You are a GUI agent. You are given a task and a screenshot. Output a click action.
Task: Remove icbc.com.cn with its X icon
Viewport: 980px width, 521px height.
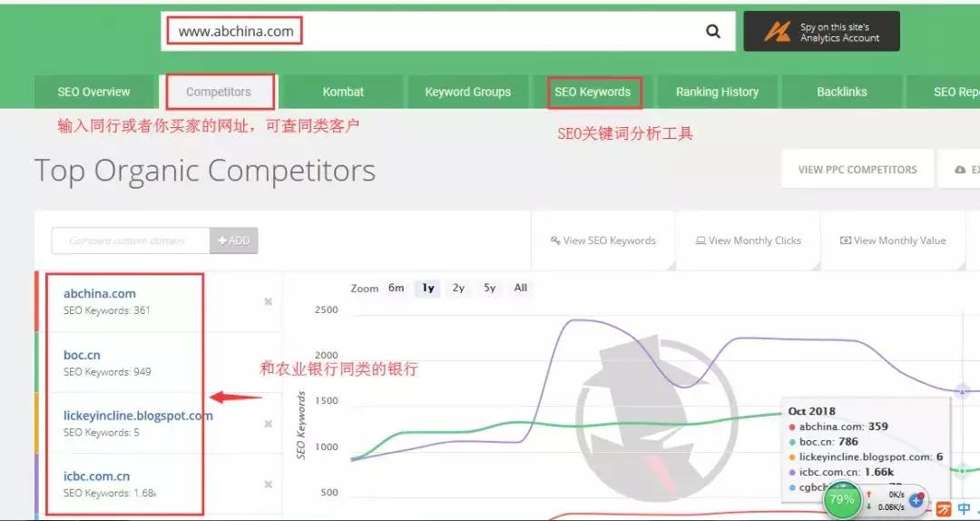tap(268, 484)
